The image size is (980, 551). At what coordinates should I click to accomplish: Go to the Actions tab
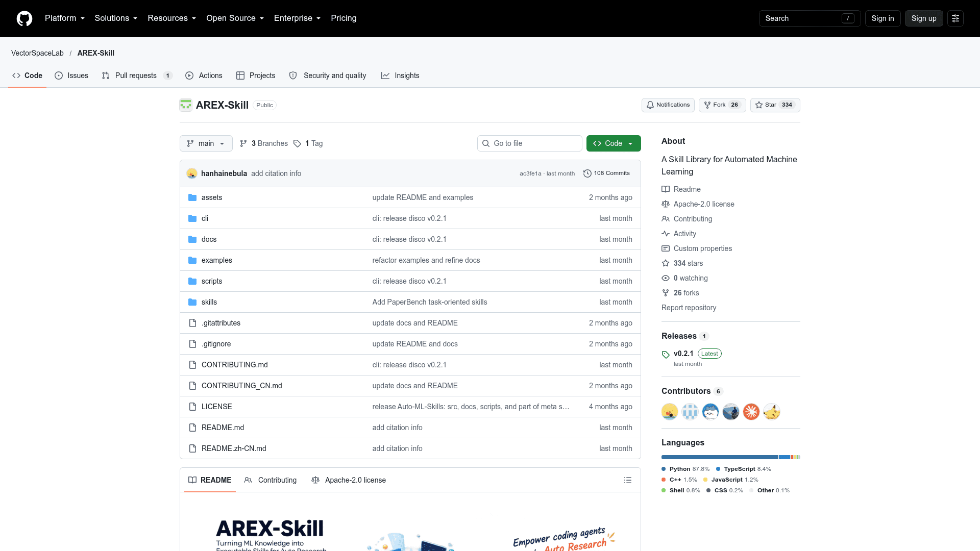204,76
